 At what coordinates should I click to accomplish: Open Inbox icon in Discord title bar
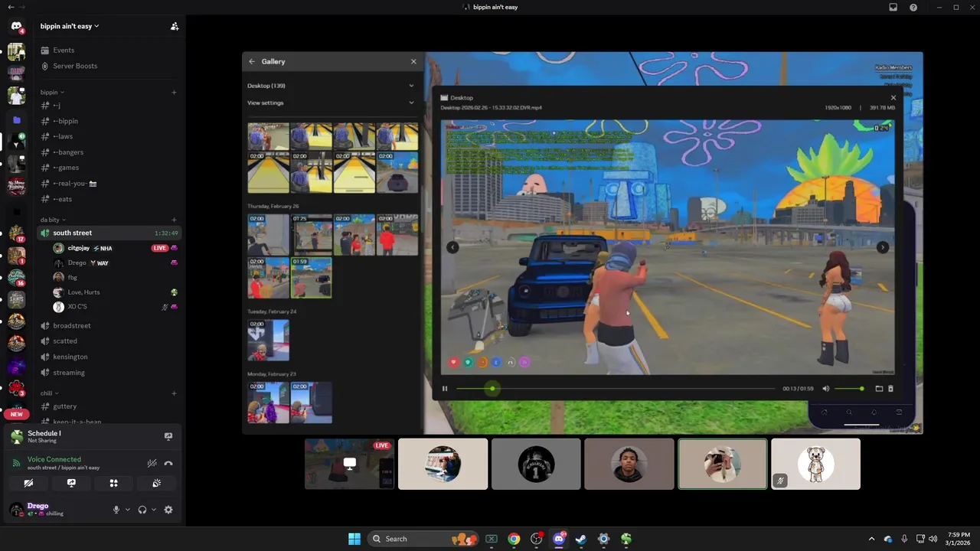pyautogui.click(x=893, y=7)
